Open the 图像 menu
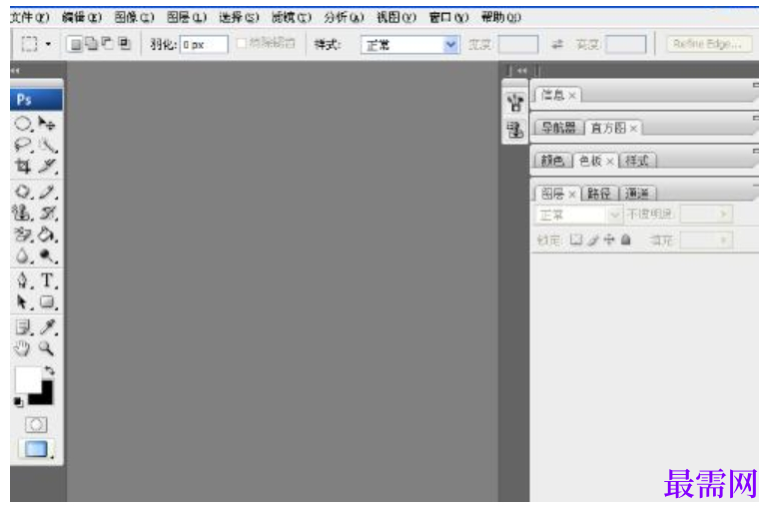Image resolution: width=776 pixels, height=515 pixels. click(135, 17)
